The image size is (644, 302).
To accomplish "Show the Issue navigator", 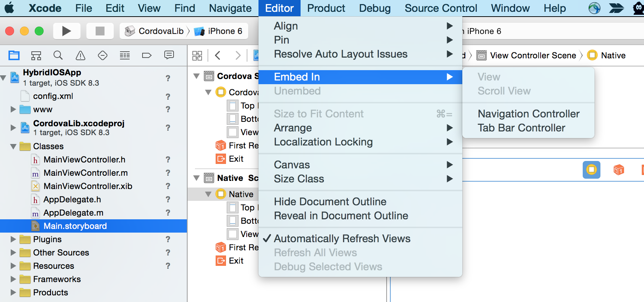I will 80,55.
